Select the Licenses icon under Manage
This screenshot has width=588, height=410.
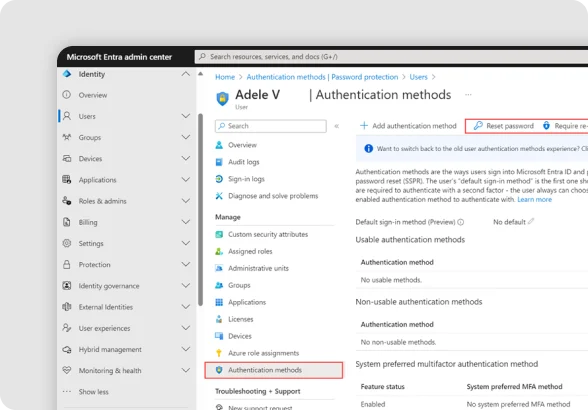pos(219,319)
